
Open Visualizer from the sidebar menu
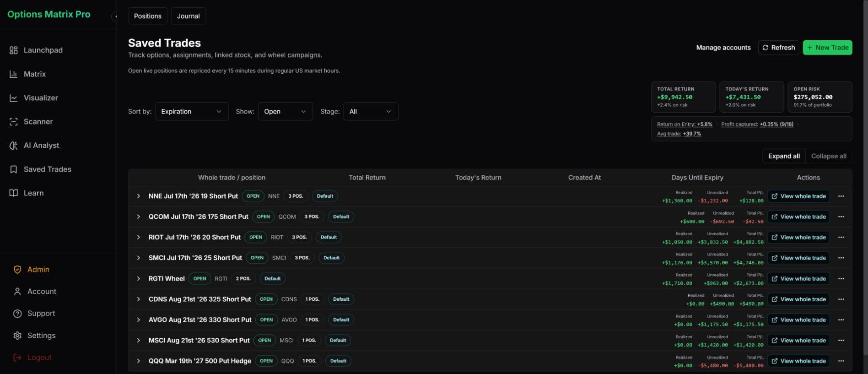(x=41, y=98)
